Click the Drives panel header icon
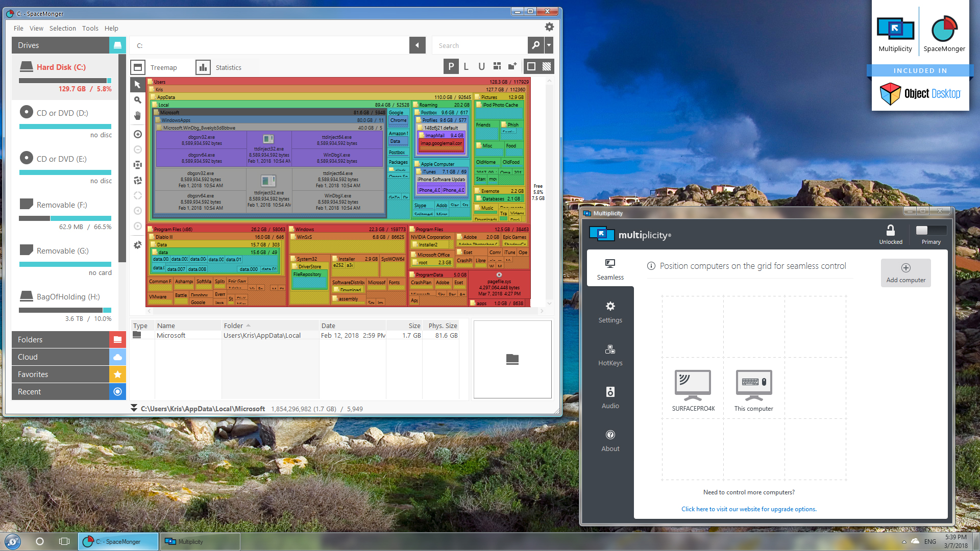Screen dimensions: 980x551 pos(117,45)
